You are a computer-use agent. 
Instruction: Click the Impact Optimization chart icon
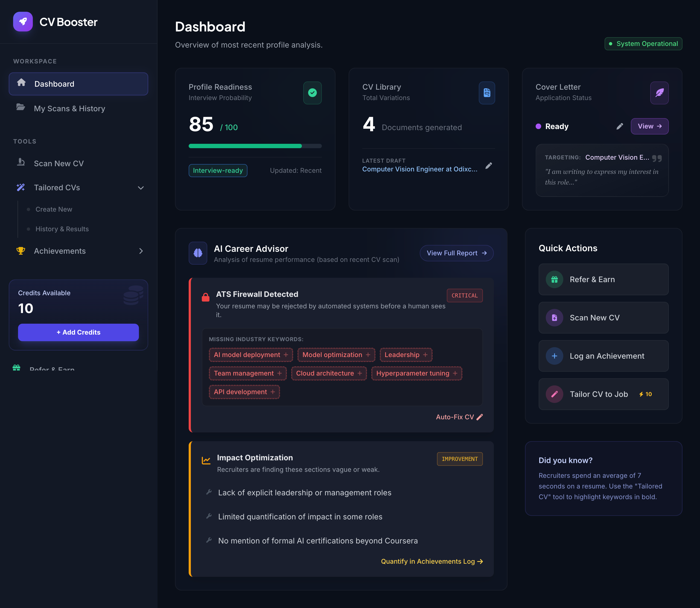pyautogui.click(x=206, y=460)
